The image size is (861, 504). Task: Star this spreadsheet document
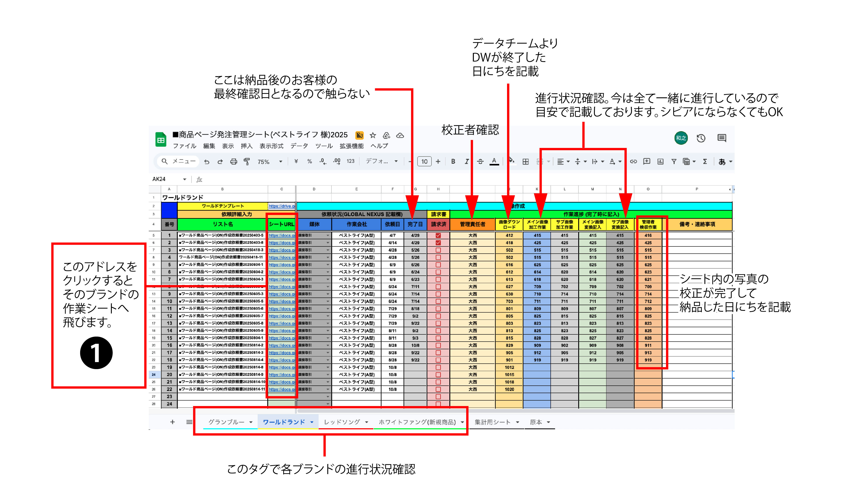[x=373, y=136]
